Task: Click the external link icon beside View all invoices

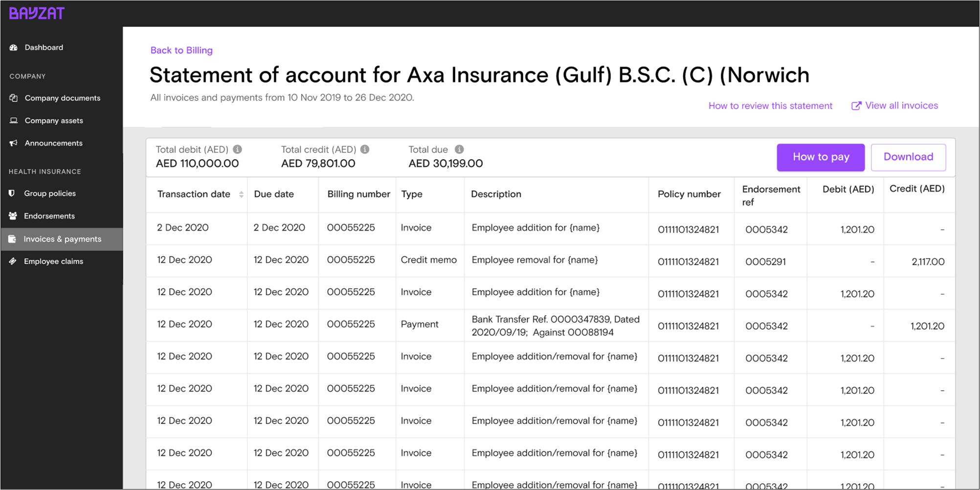Action: click(856, 106)
